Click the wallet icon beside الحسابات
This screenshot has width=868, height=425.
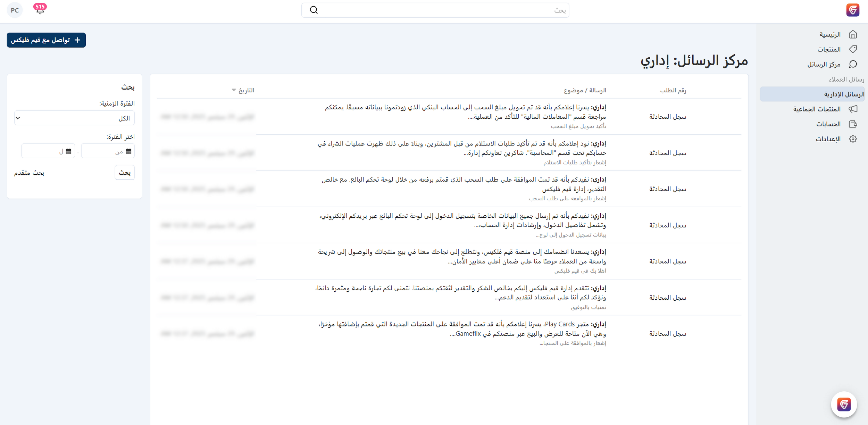coord(853,124)
